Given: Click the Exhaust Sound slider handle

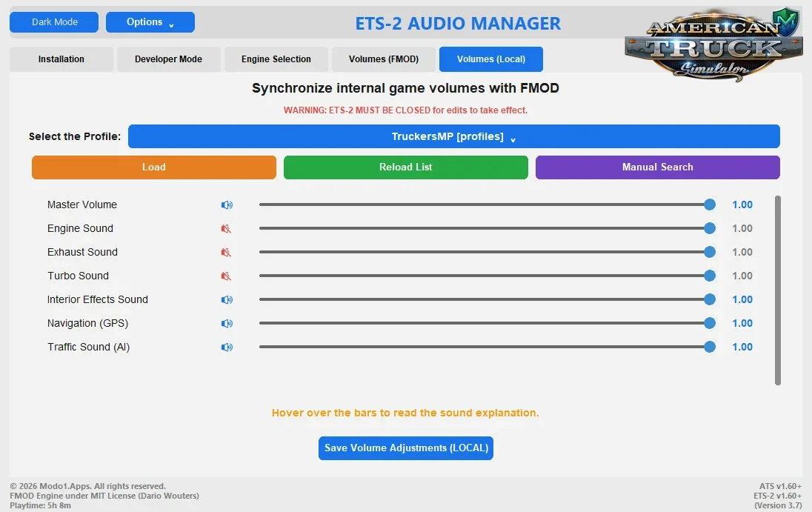Looking at the screenshot, I should 710,252.
